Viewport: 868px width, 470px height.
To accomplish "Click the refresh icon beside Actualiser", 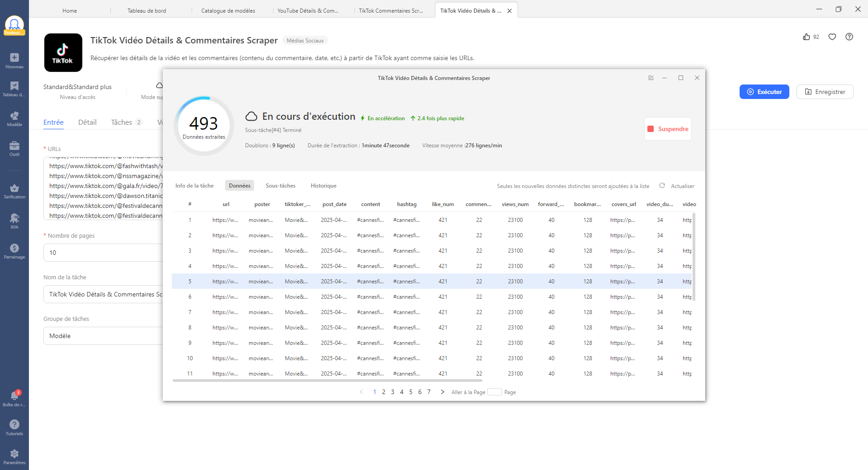I will pyautogui.click(x=662, y=185).
